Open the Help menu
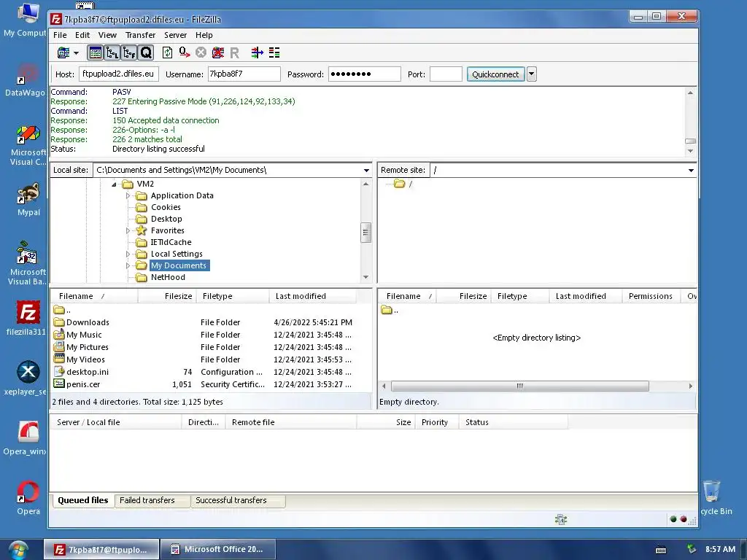This screenshot has width=747, height=560. 204,35
